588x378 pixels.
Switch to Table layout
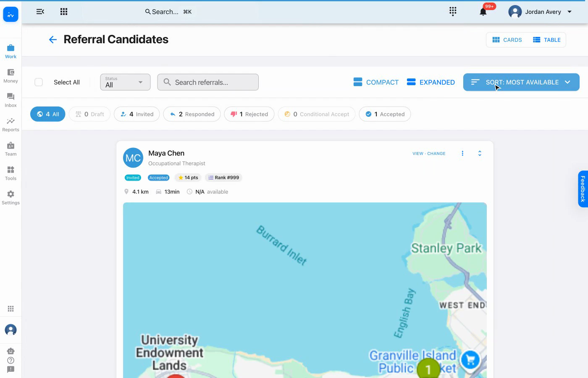click(x=547, y=40)
